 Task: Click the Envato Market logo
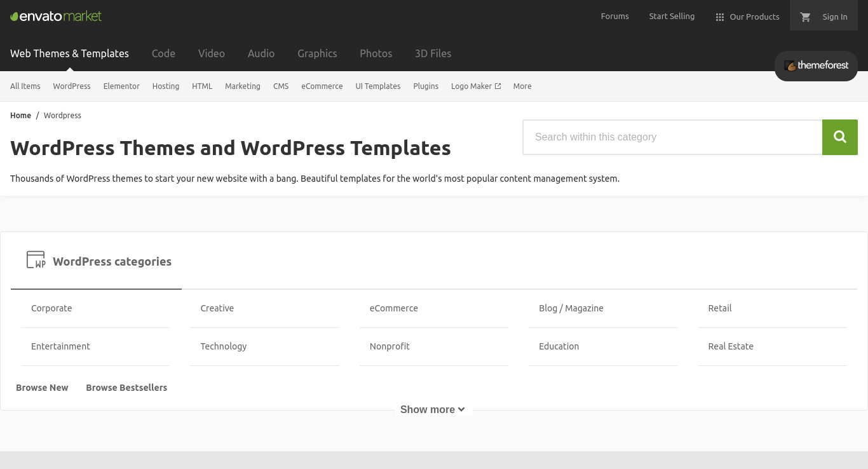click(56, 16)
